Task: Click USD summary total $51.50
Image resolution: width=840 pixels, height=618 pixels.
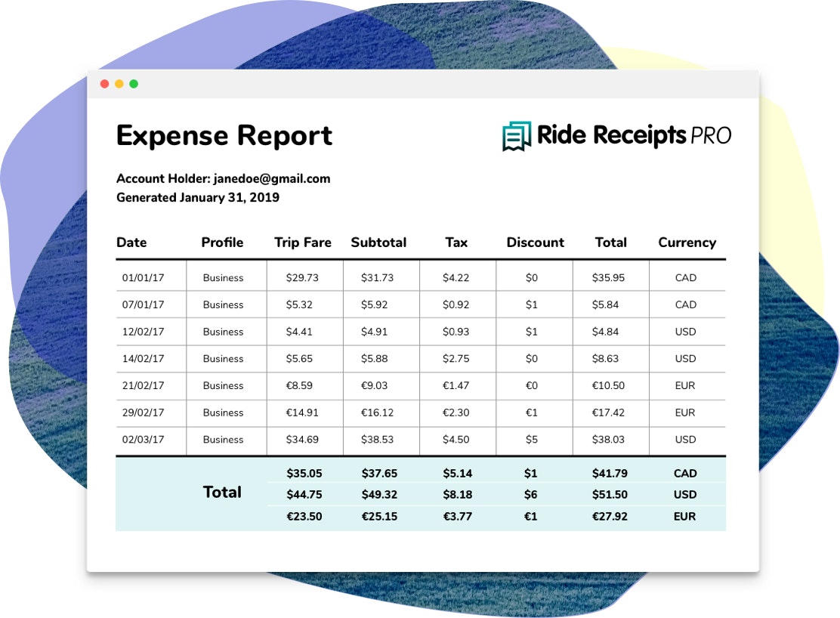Action: (610, 495)
